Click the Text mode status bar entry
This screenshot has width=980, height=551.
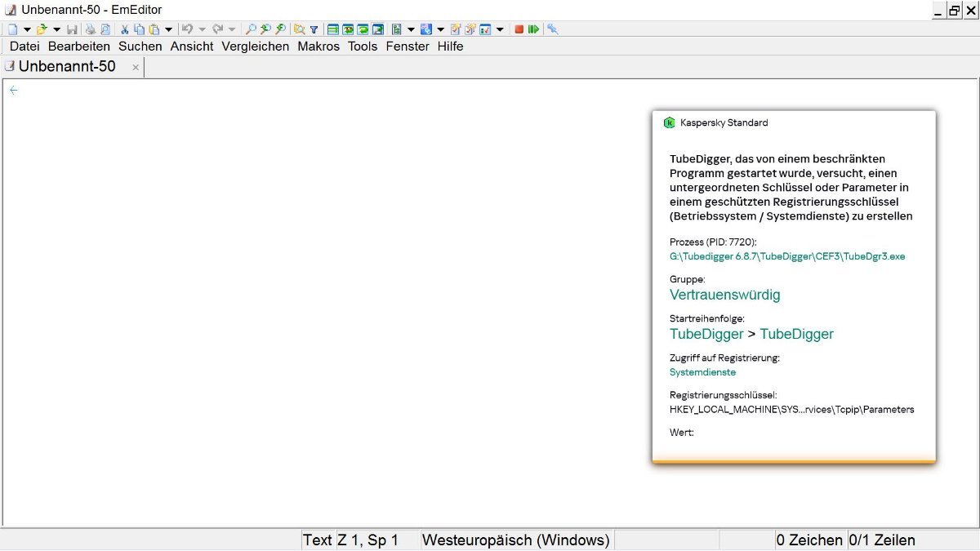click(318, 540)
